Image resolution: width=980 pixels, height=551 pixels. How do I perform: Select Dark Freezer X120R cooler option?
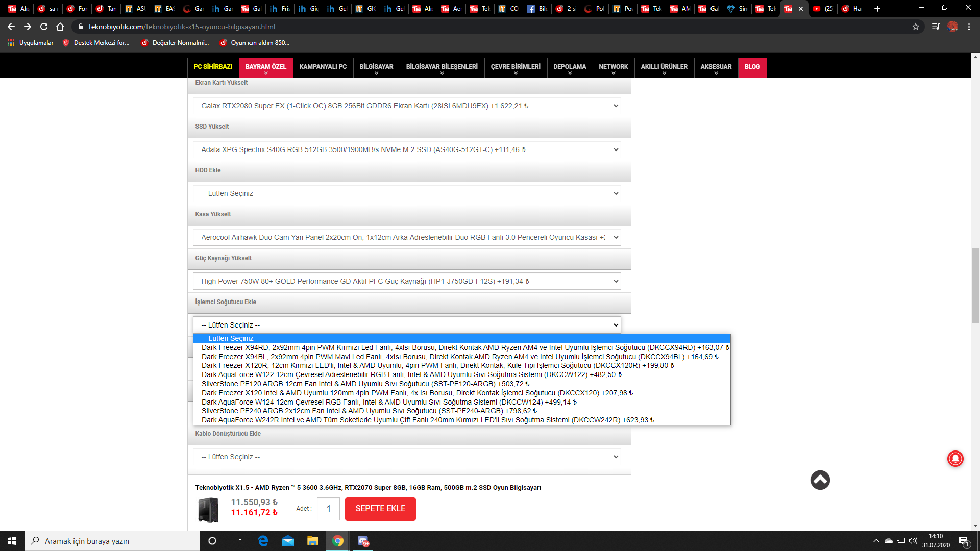[x=437, y=365]
